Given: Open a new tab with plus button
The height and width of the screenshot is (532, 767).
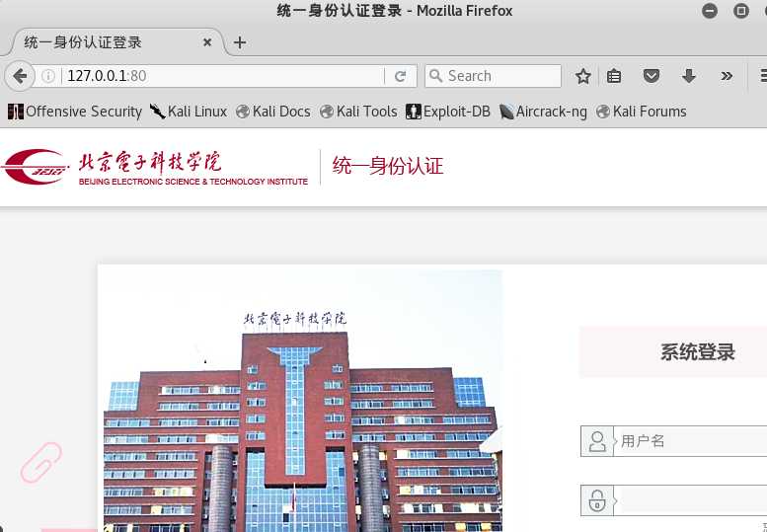Looking at the screenshot, I should [x=239, y=42].
